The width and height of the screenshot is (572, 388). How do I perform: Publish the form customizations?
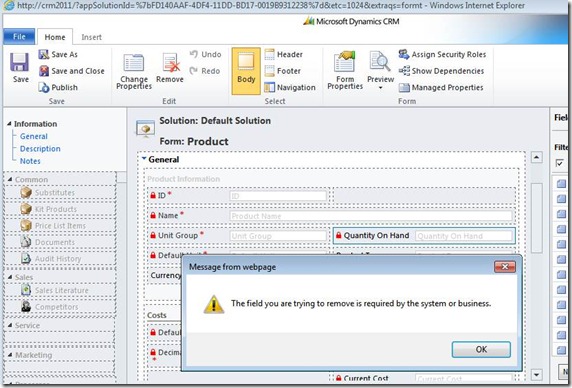point(58,88)
